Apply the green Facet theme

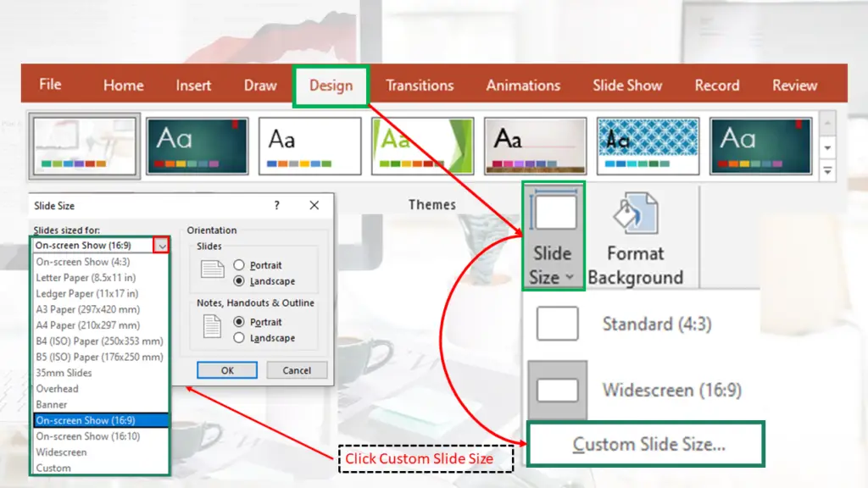coord(422,144)
